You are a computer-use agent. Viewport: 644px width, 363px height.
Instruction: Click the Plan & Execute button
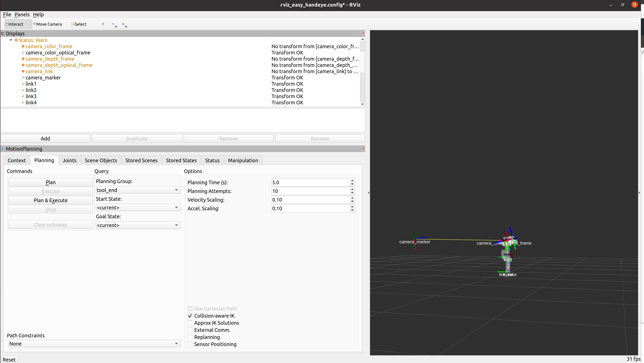click(x=50, y=200)
